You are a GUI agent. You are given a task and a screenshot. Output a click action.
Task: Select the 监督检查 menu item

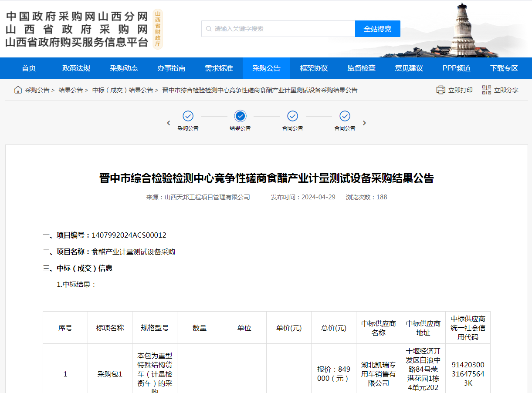pyautogui.click(x=361, y=68)
